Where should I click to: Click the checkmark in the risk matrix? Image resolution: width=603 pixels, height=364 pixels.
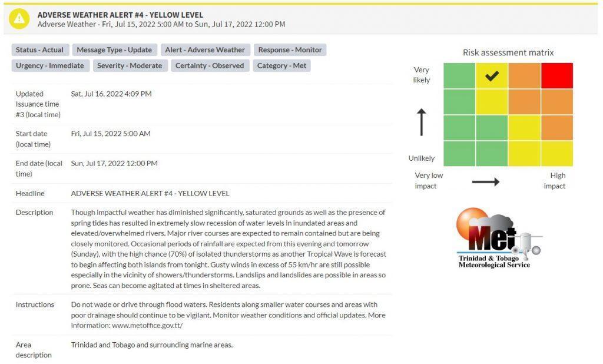[492, 76]
